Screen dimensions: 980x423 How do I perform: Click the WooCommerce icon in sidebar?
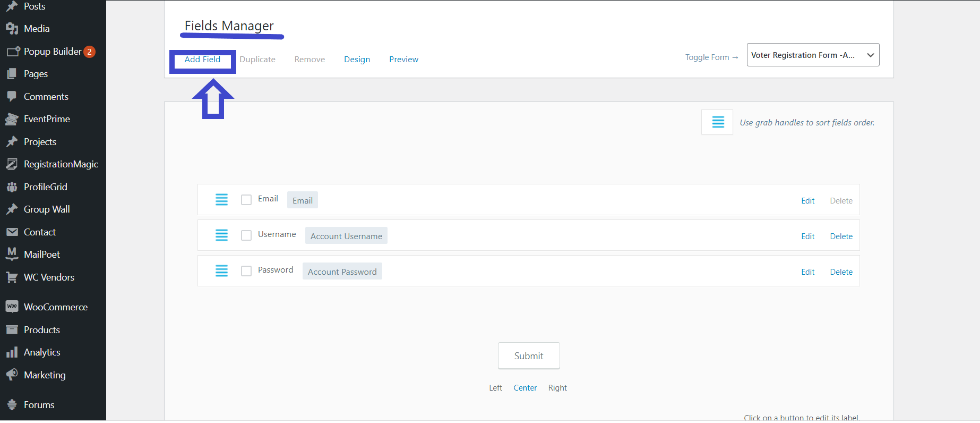pos(12,307)
